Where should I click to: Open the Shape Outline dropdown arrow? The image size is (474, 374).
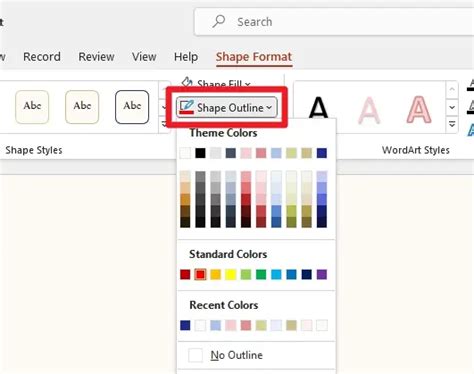(x=269, y=108)
